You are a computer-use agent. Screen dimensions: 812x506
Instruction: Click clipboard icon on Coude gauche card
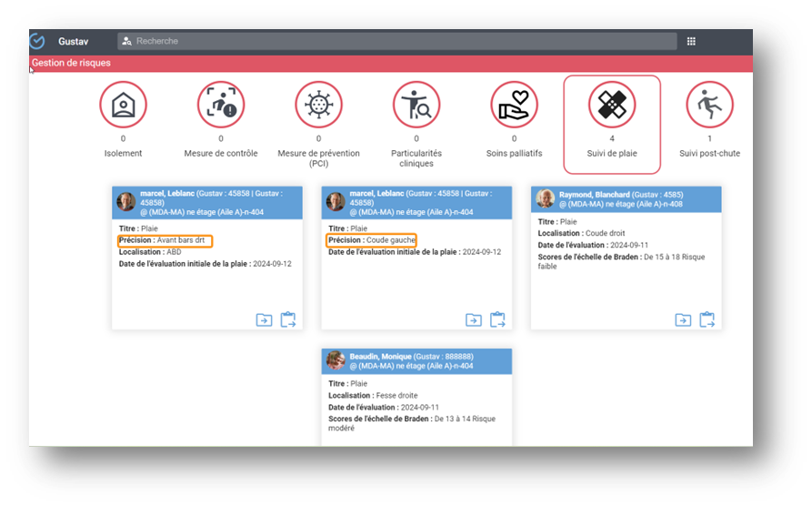click(x=498, y=319)
